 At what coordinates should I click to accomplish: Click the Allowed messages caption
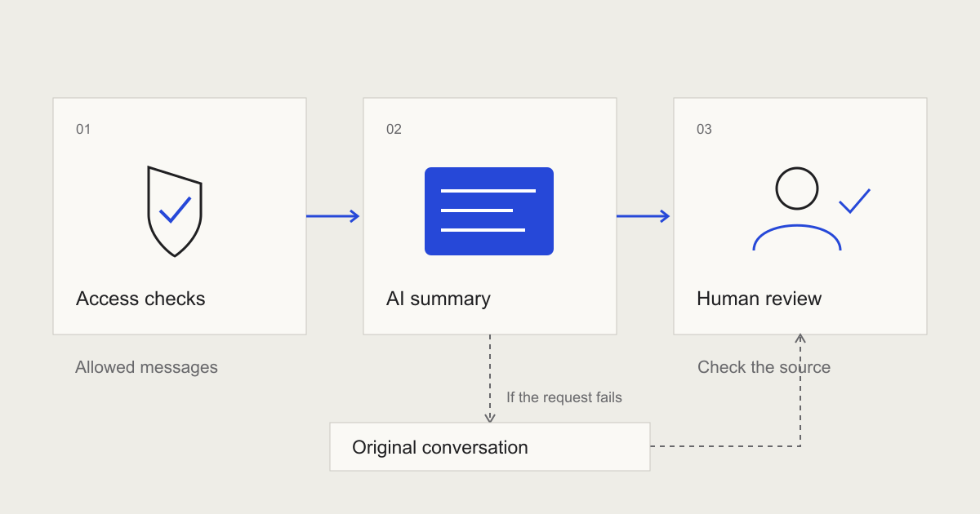tap(147, 367)
